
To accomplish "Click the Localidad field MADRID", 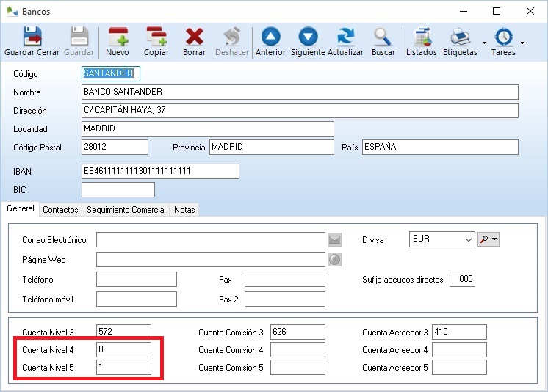I will (x=208, y=129).
